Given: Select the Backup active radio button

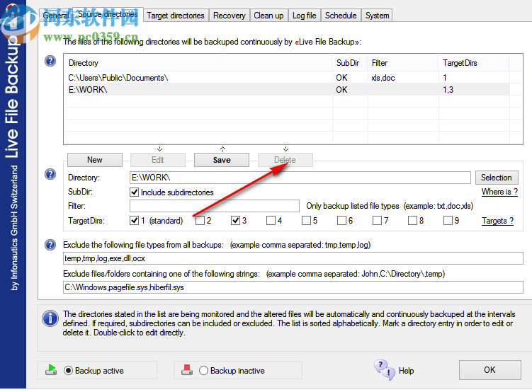Looking at the screenshot, I should coord(68,371).
